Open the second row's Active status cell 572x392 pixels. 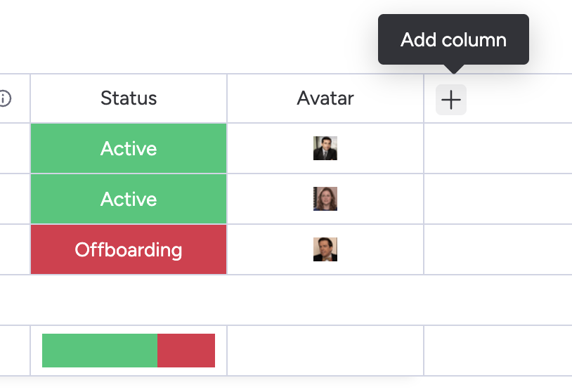click(x=129, y=199)
